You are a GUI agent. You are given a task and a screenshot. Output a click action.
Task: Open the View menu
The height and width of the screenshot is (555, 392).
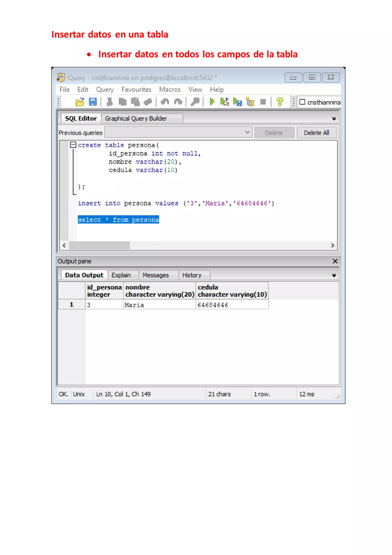coord(195,89)
